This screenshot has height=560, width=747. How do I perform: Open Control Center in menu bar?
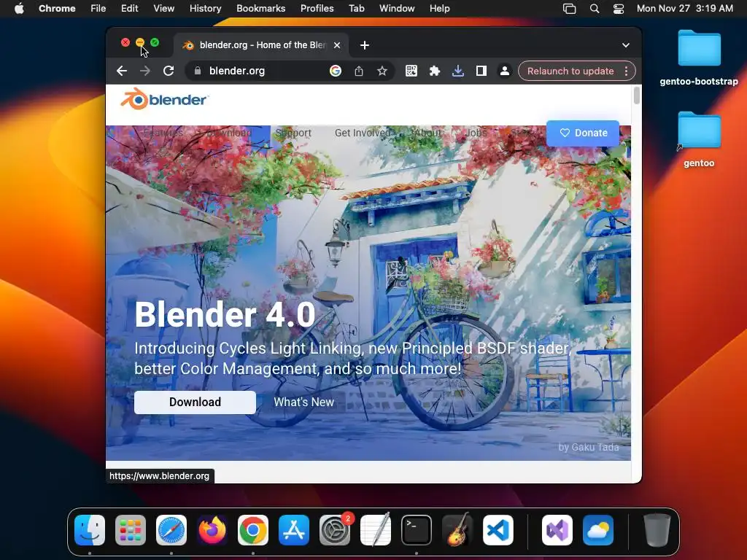click(619, 9)
